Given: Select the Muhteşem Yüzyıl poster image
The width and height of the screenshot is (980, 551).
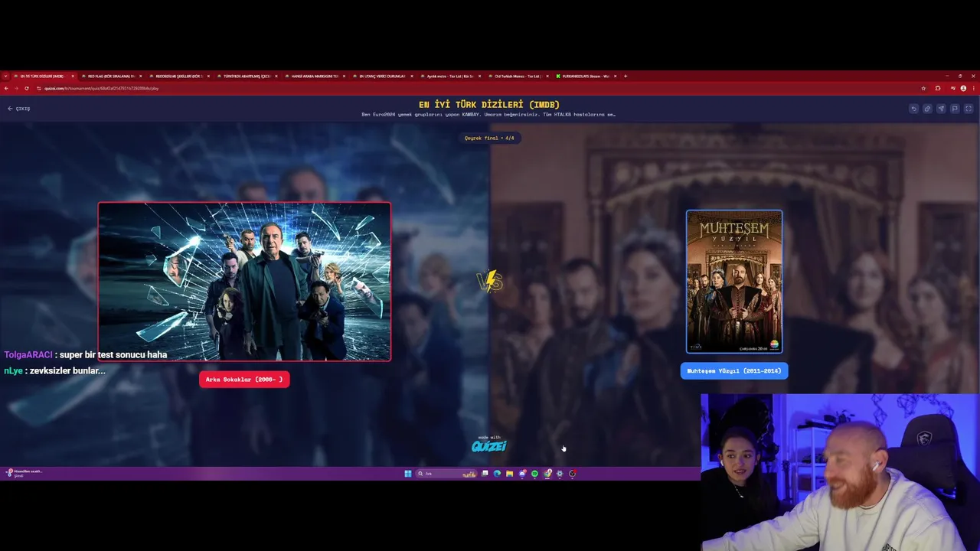Looking at the screenshot, I should pyautogui.click(x=734, y=282).
